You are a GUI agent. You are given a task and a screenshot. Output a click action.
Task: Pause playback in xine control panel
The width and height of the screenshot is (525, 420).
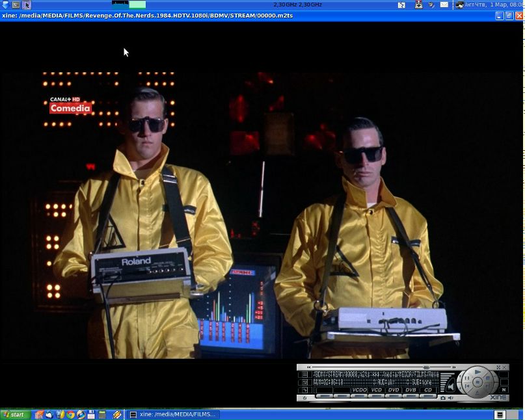pyautogui.click(x=466, y=378)
